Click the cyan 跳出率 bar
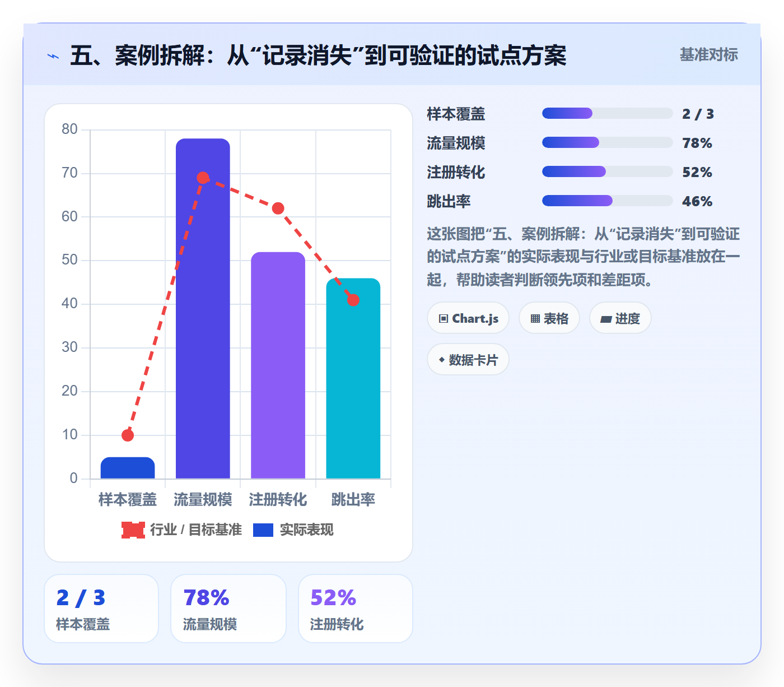 (353, 378)
